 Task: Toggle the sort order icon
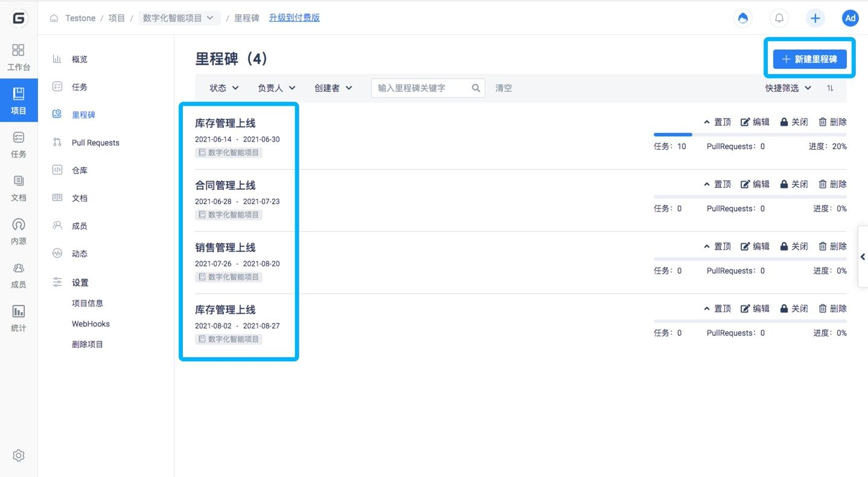tap(831, 88)
